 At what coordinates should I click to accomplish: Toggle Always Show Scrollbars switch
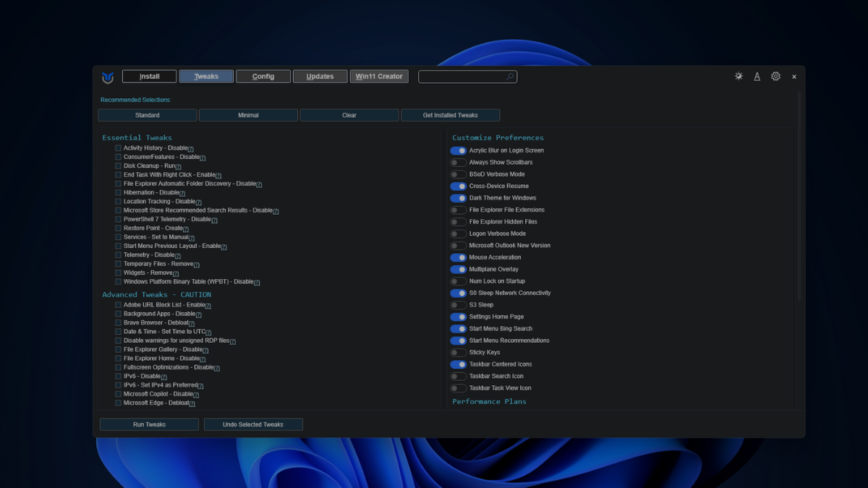point(458,163)
